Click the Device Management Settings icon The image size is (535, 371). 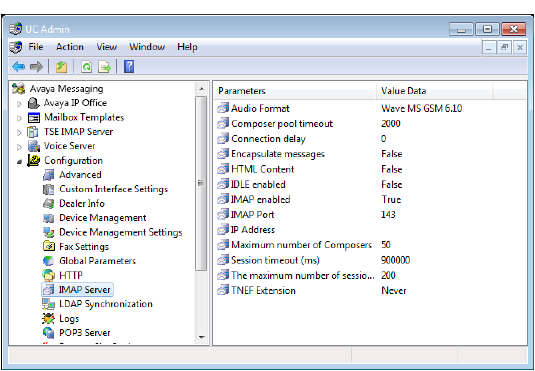48,232
